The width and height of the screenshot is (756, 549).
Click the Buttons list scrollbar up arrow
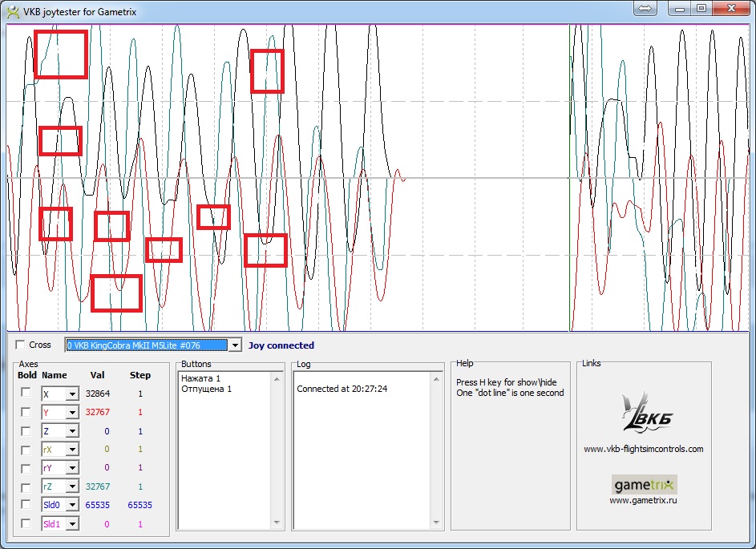(277, 379)
